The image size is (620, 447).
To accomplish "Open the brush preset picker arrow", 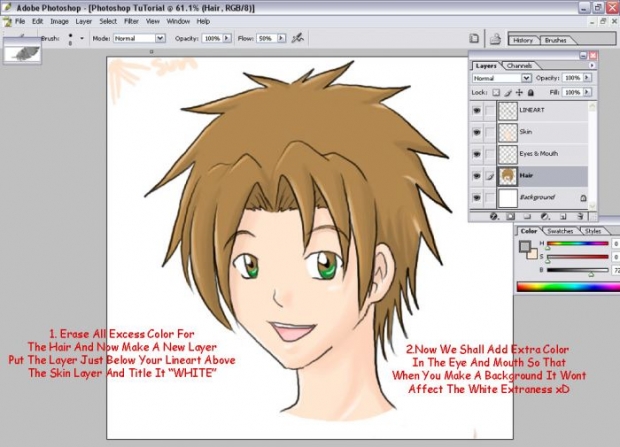I will point(82,38).
